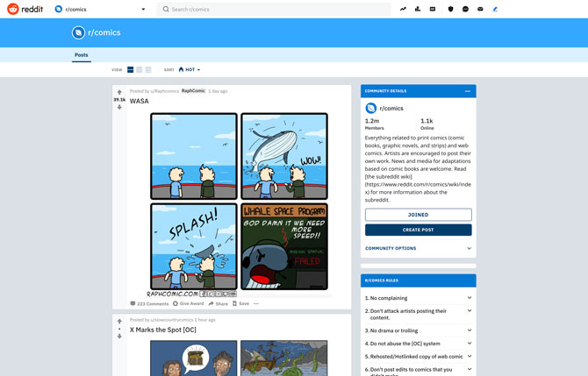Click the Create Post button

click(419, 230)
